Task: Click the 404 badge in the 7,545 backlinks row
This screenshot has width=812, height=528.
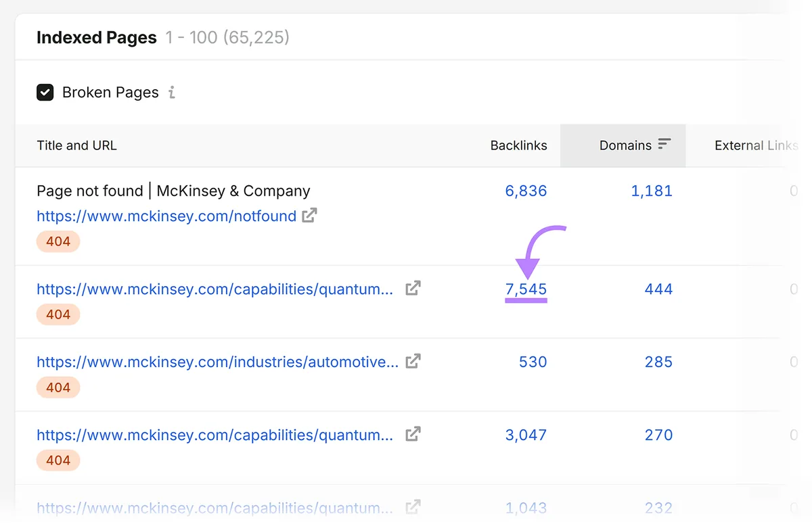Action: coord(58,314)
